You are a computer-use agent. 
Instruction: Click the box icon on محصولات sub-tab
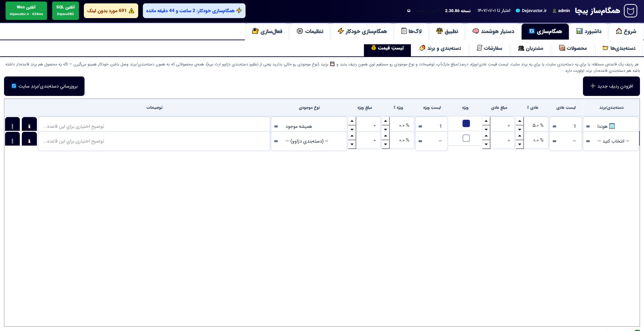(x=562, y=48)
